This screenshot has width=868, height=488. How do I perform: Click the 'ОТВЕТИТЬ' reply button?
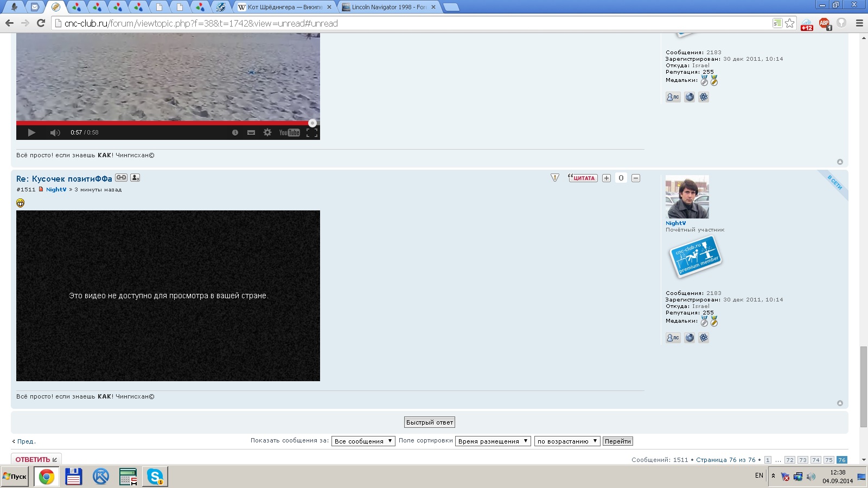pyautogui.click(x=36, y=459)
